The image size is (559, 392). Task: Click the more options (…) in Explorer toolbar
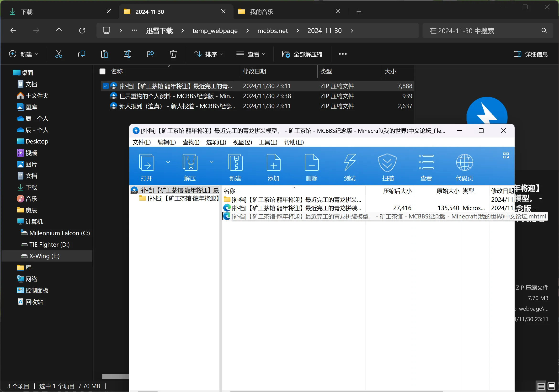[x=343, y=54]
